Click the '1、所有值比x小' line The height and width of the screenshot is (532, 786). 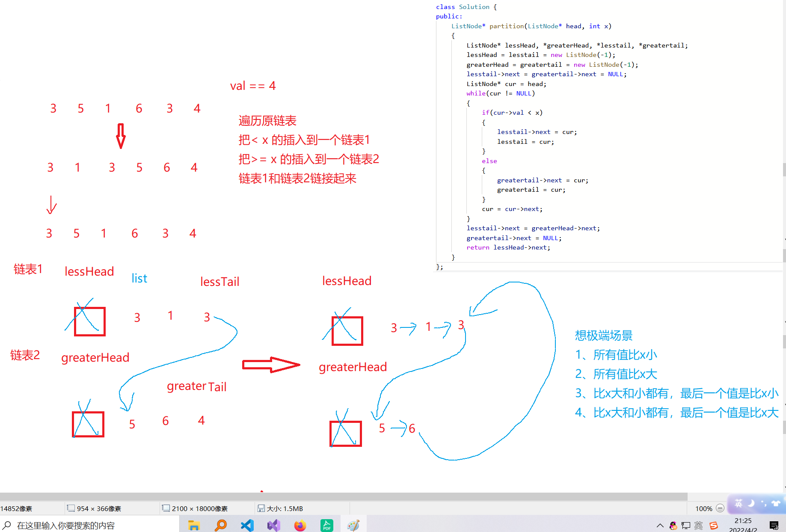(616, 355)
